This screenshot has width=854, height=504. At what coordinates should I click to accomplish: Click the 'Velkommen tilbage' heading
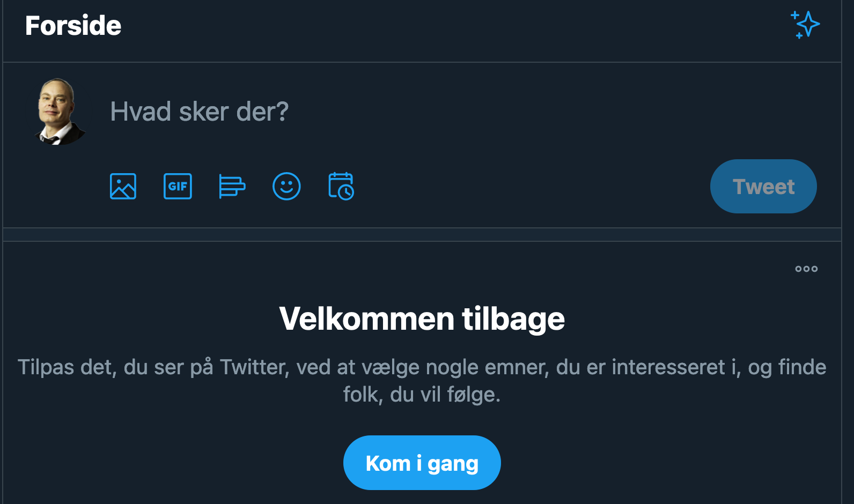point(422,319)
